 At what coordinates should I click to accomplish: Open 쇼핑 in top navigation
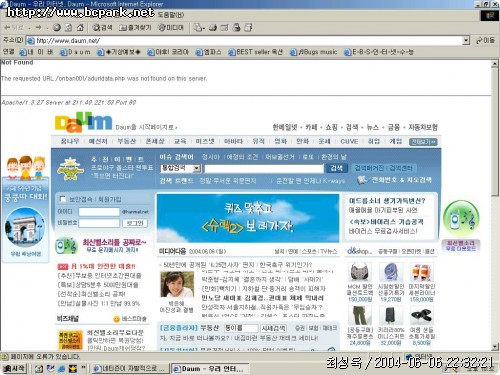pos(331,127)
